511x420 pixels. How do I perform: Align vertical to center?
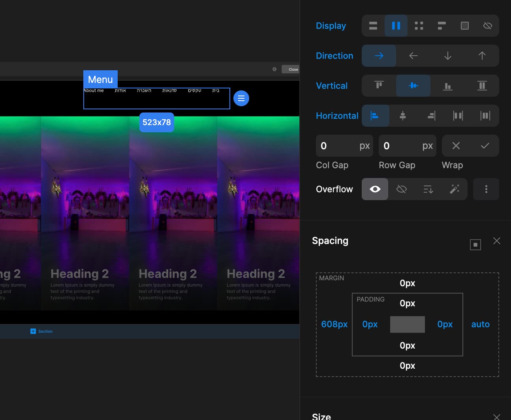pos(413,86)
